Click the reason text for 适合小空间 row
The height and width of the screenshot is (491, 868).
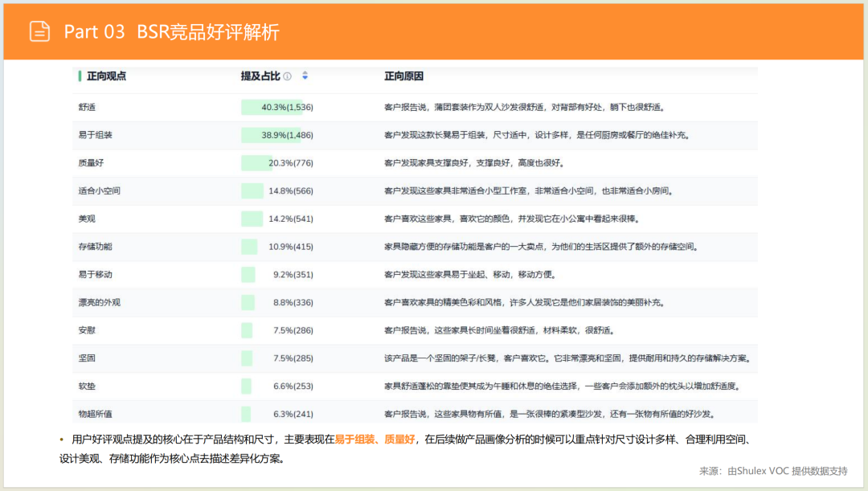click(529, 191)
